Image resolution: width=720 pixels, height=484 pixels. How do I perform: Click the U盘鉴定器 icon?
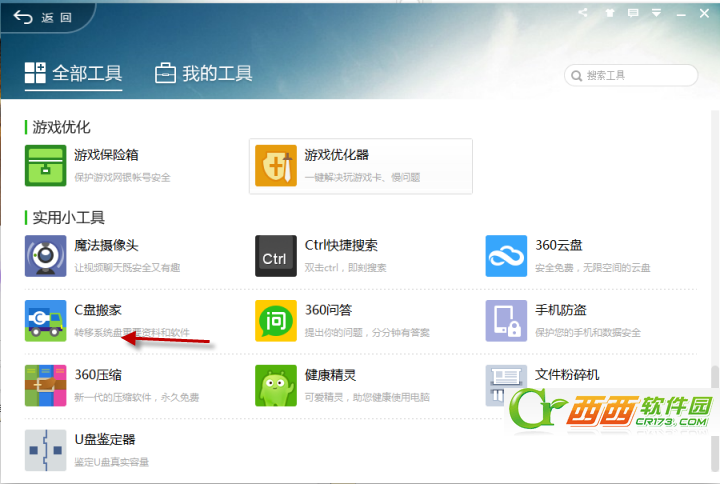(45, 450)
